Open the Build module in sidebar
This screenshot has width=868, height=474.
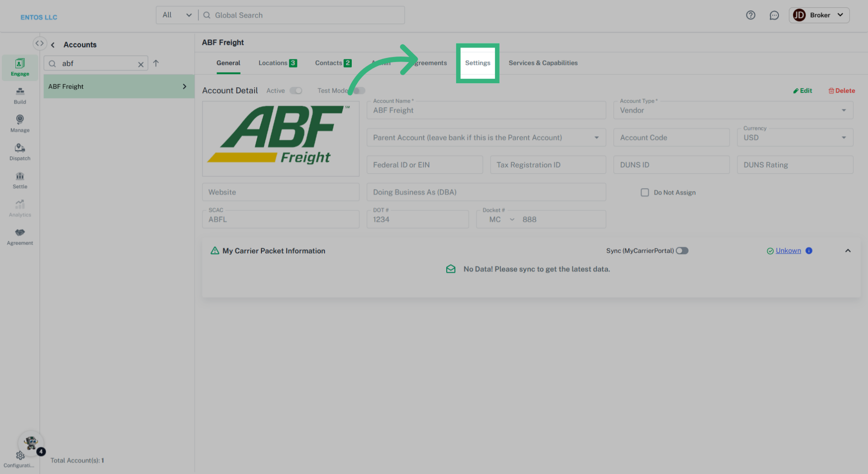click(x=20, y=96)
